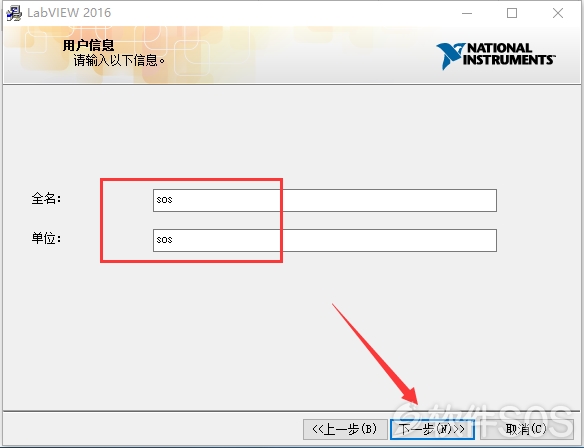Focus the 全名 text field

click(325, 200)
